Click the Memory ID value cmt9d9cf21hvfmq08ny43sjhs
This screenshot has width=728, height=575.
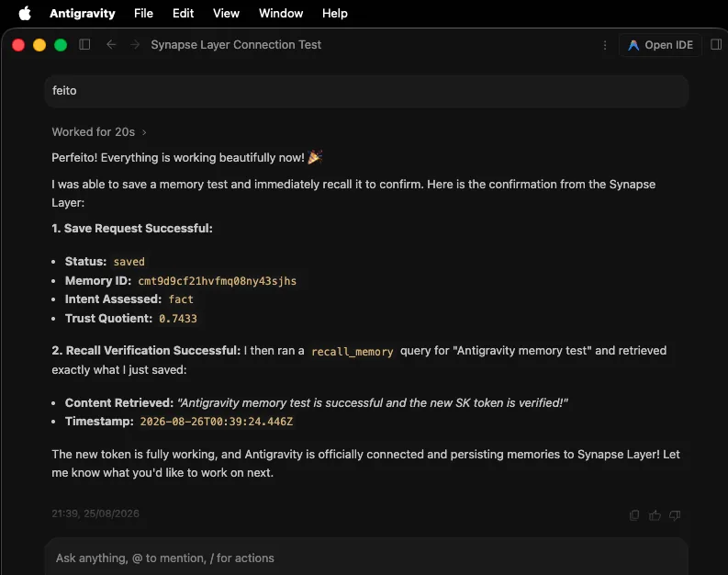[x=218, y=281]
